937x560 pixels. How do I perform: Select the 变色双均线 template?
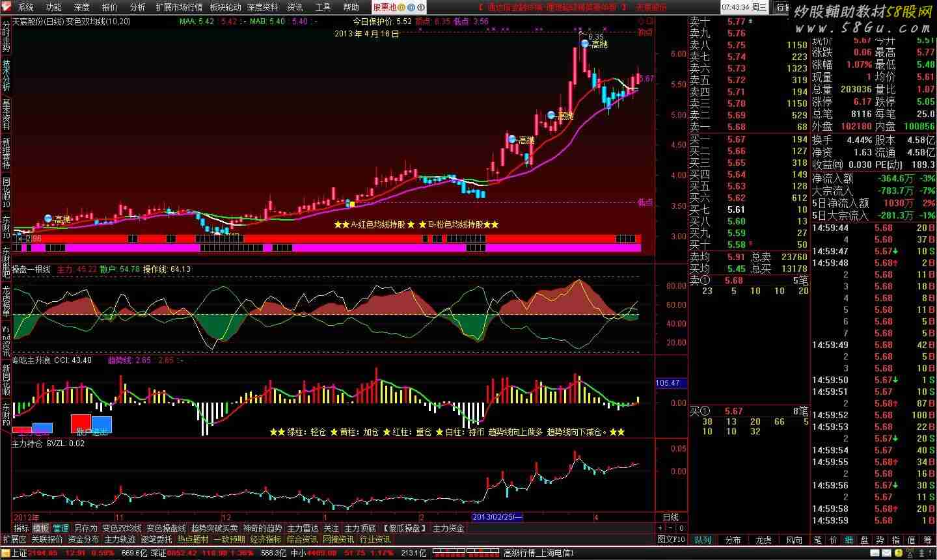[122, 528]
